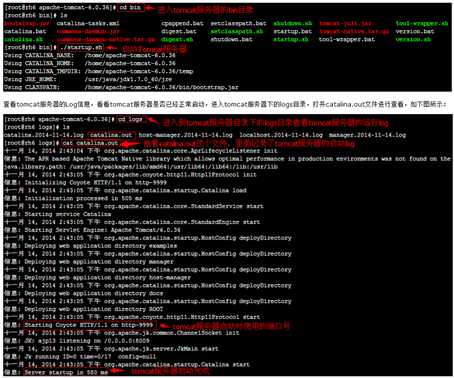Click the version.bat file name
The height and width of the screenshot is (378, 454).
(415, 31)
